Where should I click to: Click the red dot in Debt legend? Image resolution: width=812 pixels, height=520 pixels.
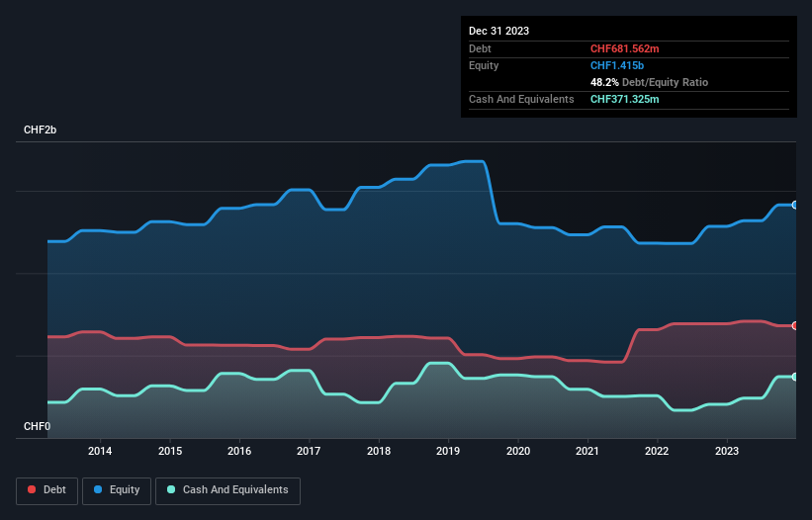click(32, 490)
